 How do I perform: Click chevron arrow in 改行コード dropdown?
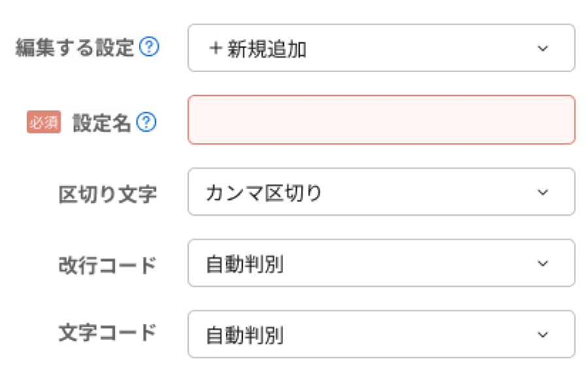point(542,263)
